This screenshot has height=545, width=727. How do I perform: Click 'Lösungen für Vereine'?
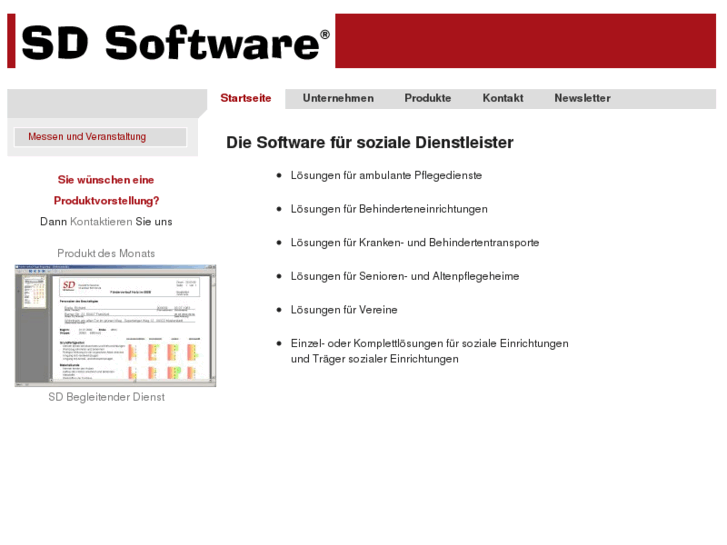[344, 310]
